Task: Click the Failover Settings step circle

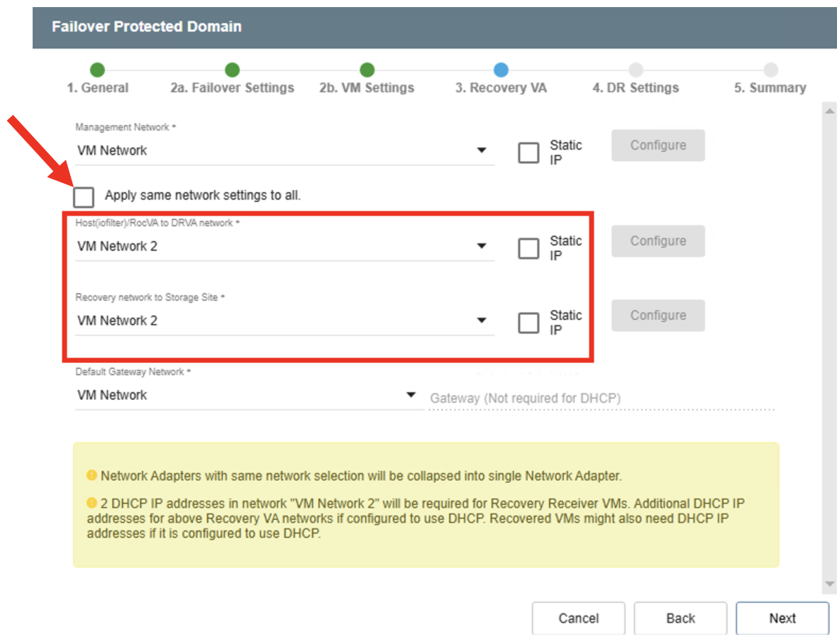Action: (x=232, y=70)
